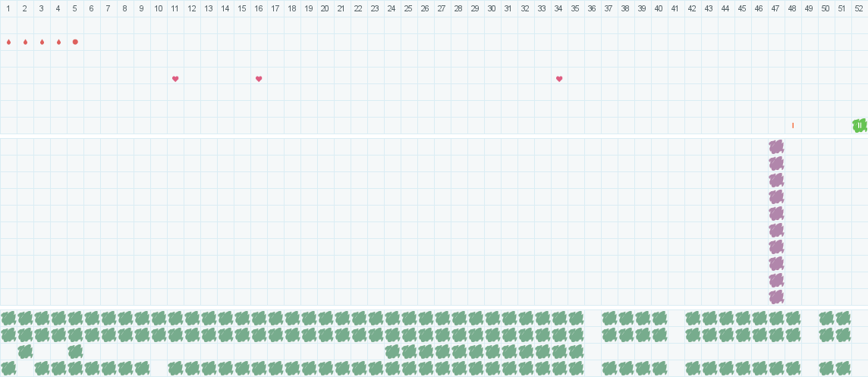This screenshot has width=868, height=377.
Task: Click the bottommost purple scribble in column 47
Action: coord(776,297)
